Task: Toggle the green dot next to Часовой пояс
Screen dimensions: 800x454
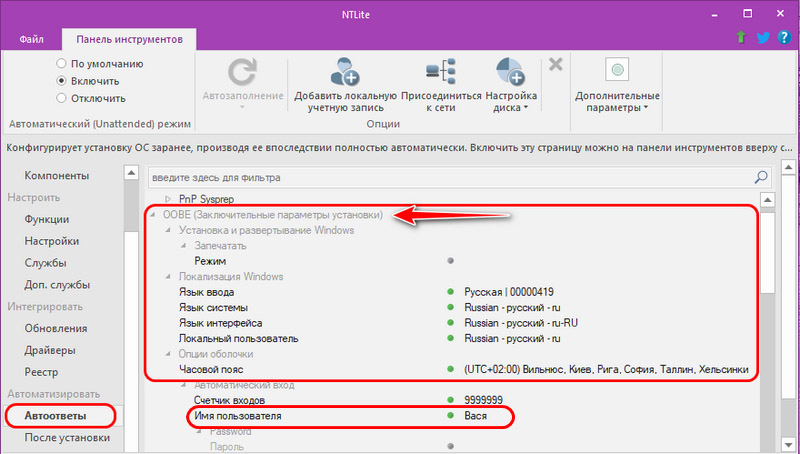Action: 451,369
